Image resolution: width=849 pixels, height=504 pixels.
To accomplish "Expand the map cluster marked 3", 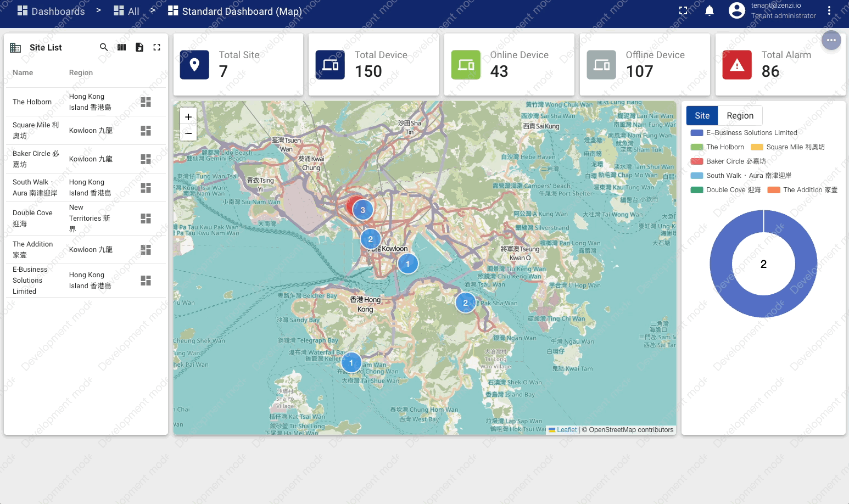I will pos(362,210).
